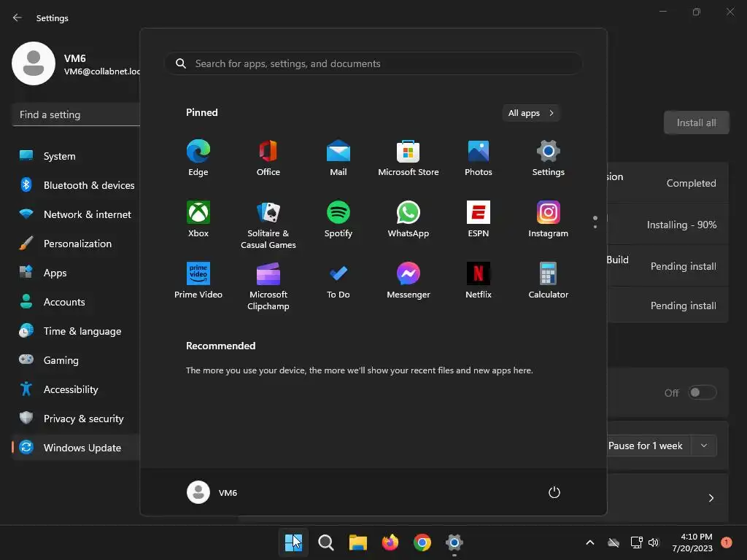Image resolution: width=747 pixels, height=560 pixels.
Task: Launch Firefox from taskbar
Action: pos(390,542)
